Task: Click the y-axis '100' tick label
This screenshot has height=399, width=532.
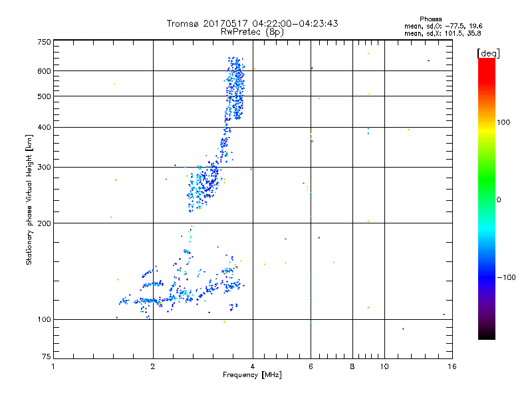Action: pyautogui.click(x=44, y=319)
